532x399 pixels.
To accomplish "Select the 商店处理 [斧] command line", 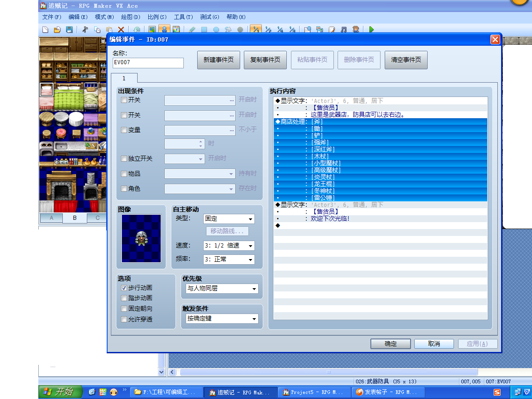I will pyautogui.click(x=381, y=121).
